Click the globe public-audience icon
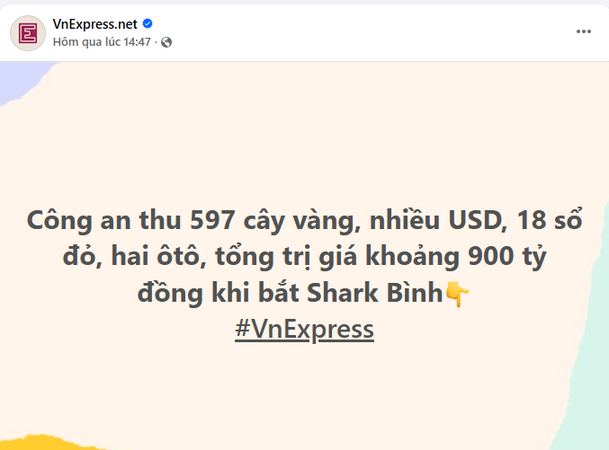 166,42
